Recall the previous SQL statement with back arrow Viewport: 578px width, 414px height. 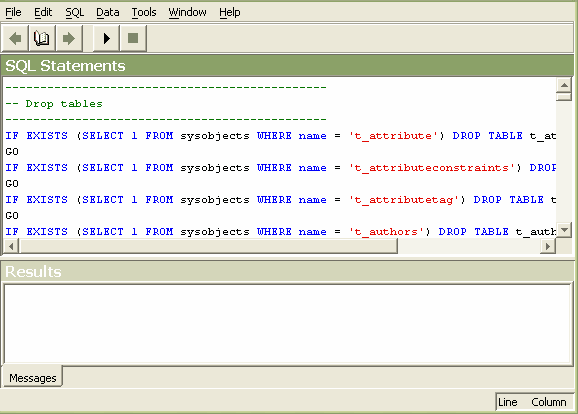(x=15, y=38)
